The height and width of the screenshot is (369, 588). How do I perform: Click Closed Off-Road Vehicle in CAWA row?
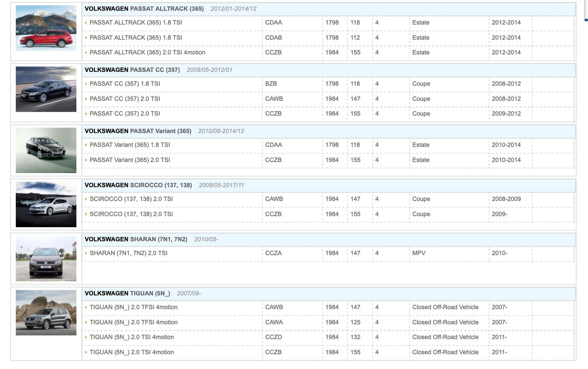pos(445,322)
